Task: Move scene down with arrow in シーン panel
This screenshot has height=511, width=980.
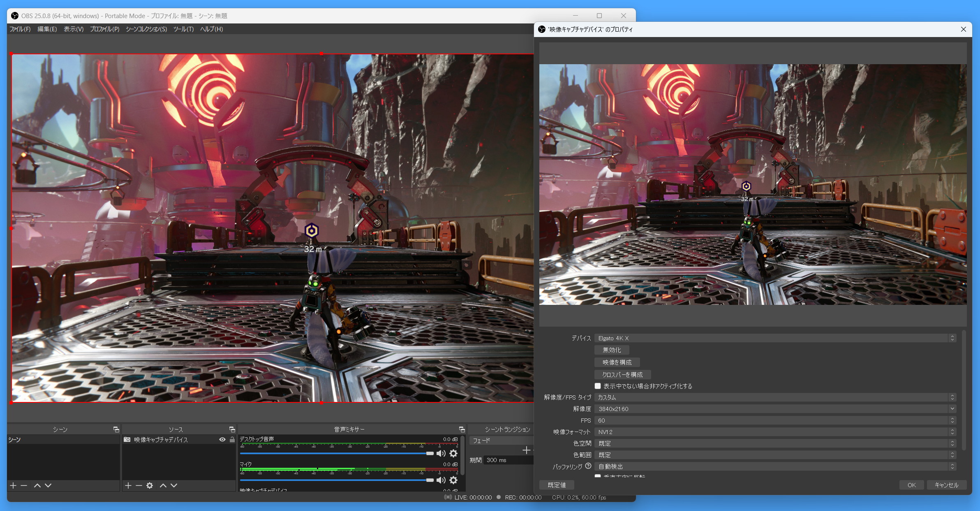Action: pos(48,485)
